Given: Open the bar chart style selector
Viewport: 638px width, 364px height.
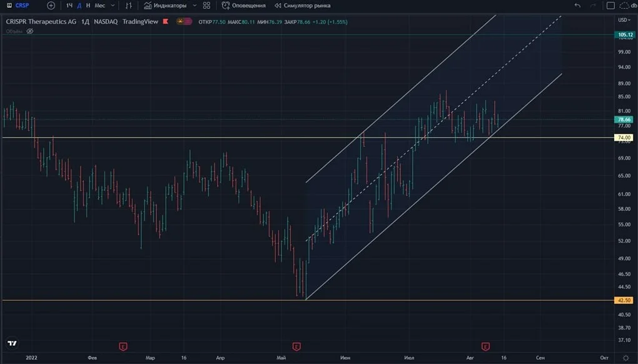Looking at the screenshot, I should pyautogui.click(x=129, y=6).
